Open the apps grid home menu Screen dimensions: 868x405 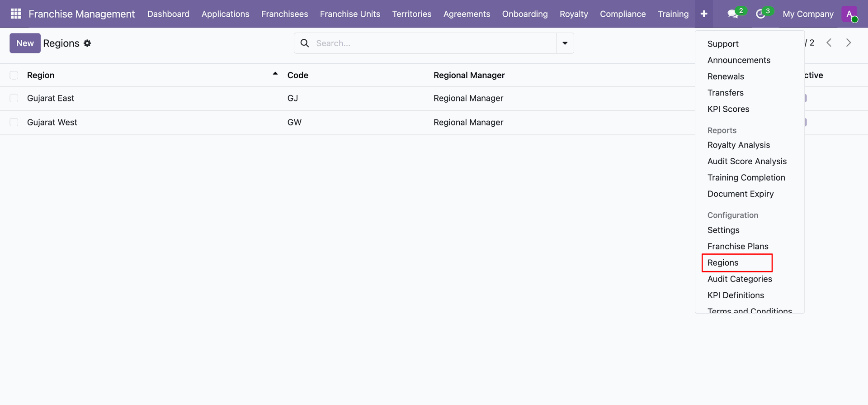click(16, 14)
